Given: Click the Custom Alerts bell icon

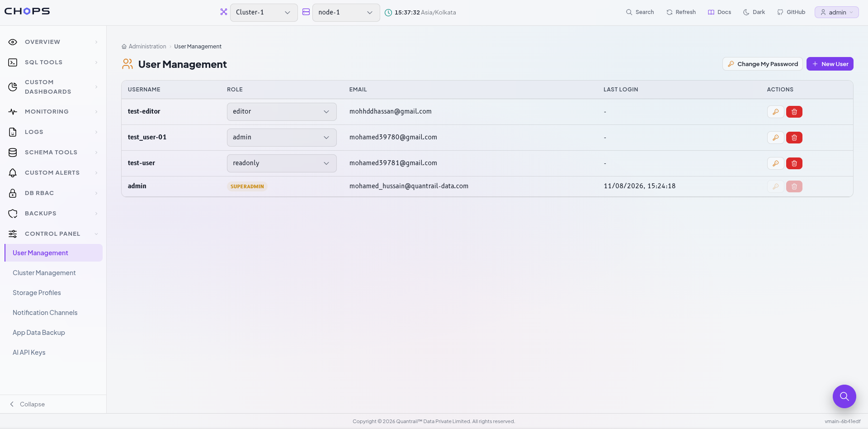Looking at the screenshot, I should point(13,173).
